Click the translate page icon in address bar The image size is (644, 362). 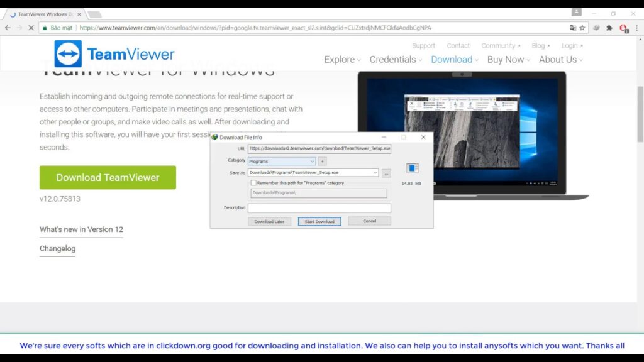point(573,28)
